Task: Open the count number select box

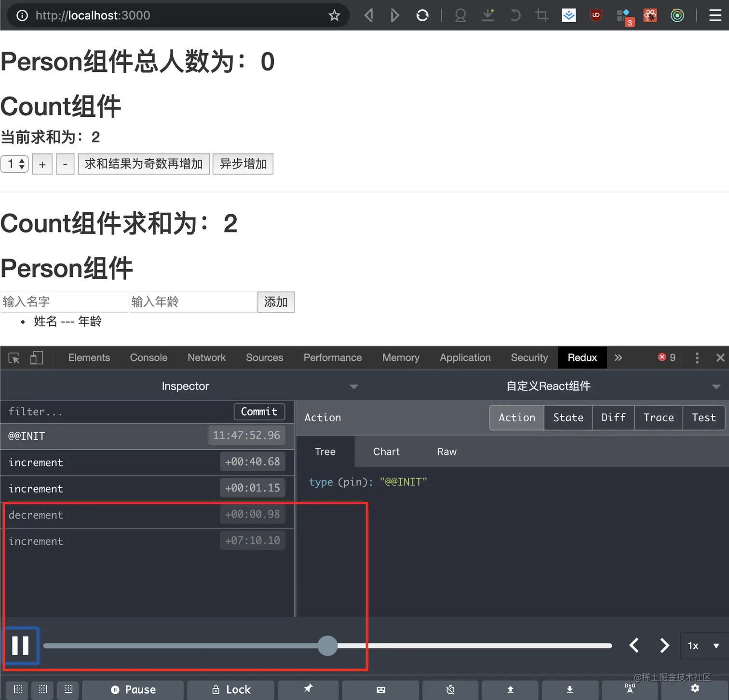Action: click(x=15, y=164)
